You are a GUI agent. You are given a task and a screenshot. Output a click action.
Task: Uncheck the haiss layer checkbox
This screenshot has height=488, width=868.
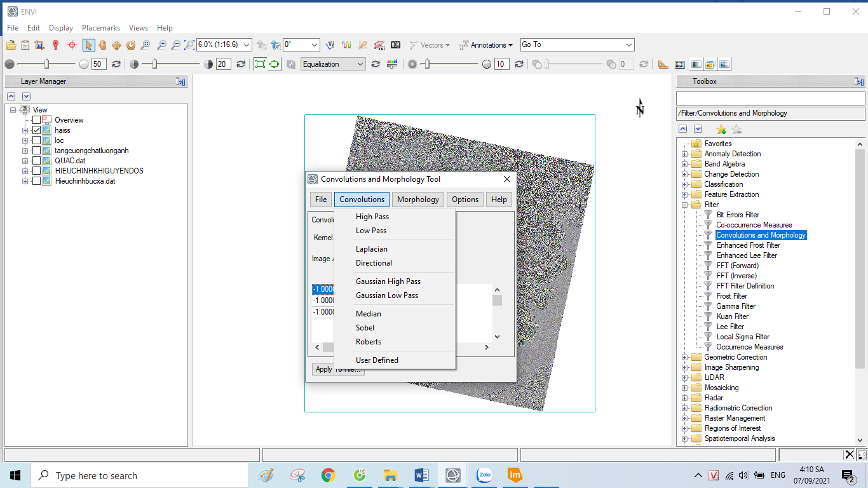point(37,130)
